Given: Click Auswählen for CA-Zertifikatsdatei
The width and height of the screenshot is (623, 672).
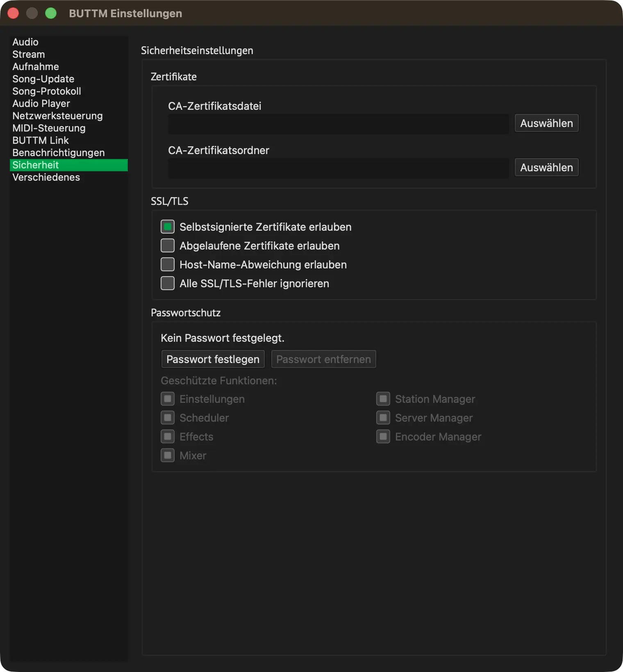Looking at the screenshot, I should coord(546,123).
